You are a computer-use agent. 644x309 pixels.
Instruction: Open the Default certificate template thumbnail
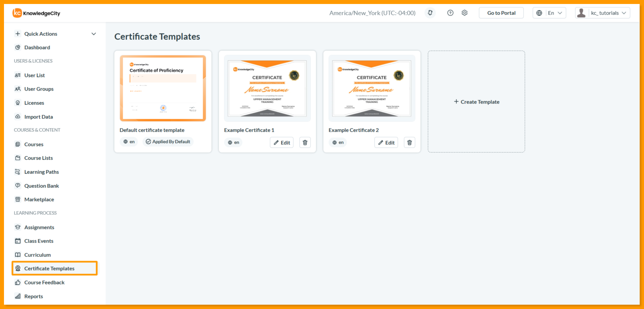coord(163,88)
